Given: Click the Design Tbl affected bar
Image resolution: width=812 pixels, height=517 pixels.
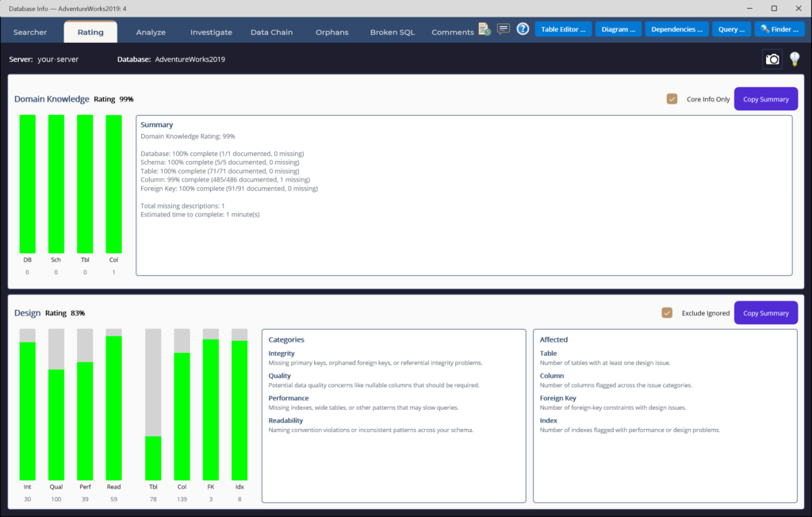Looking at the screenshot, I should click(x=153, y=404).
